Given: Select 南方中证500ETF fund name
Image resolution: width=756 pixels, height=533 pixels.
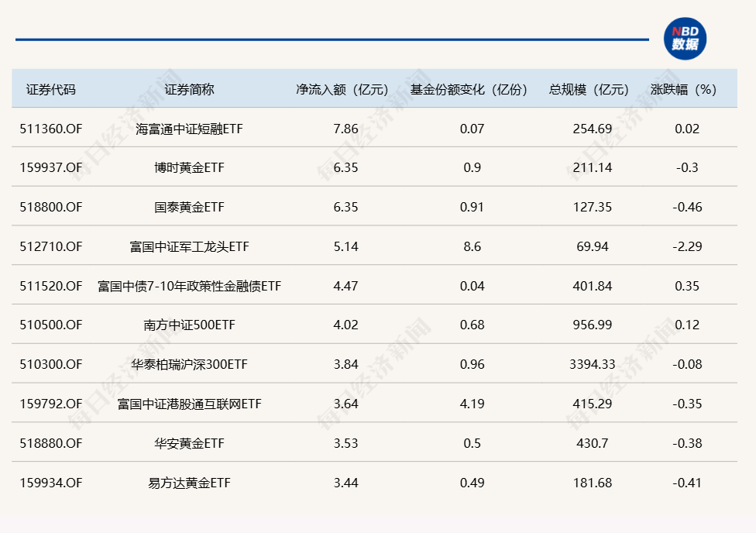Looking at the screenshot, I should point(189,325).
